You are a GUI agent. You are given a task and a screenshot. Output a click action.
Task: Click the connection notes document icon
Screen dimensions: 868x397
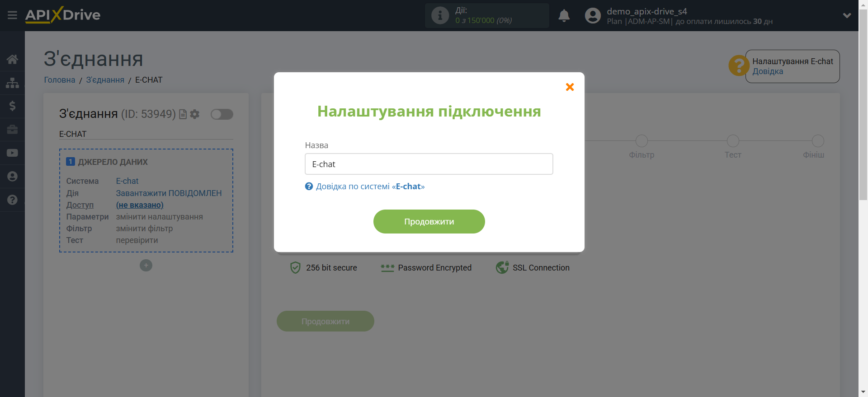183,114
